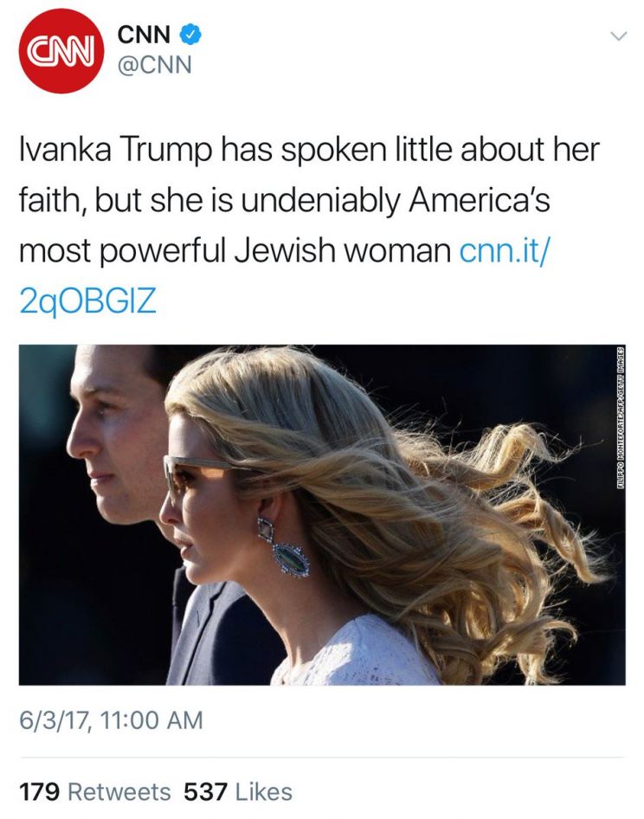This screenshot has height=819, width=644.
Task: View the 179 Retweets list
Action: pos(95,792)
